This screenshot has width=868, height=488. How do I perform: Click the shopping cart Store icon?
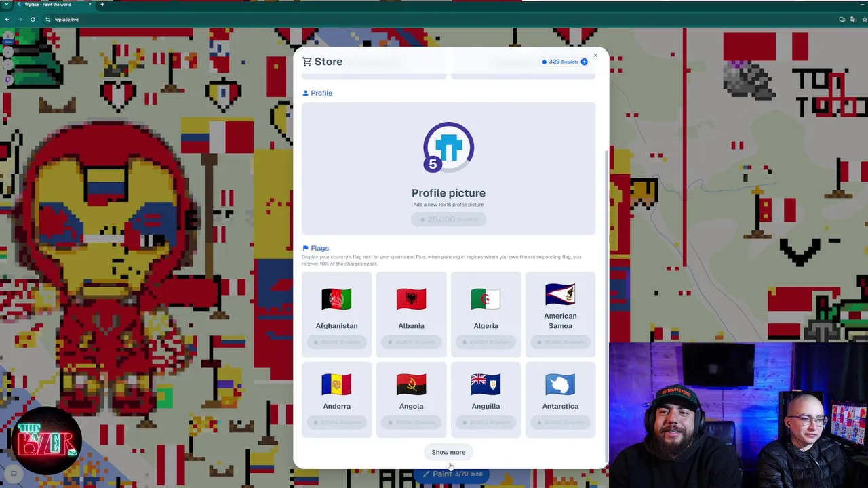307,62
